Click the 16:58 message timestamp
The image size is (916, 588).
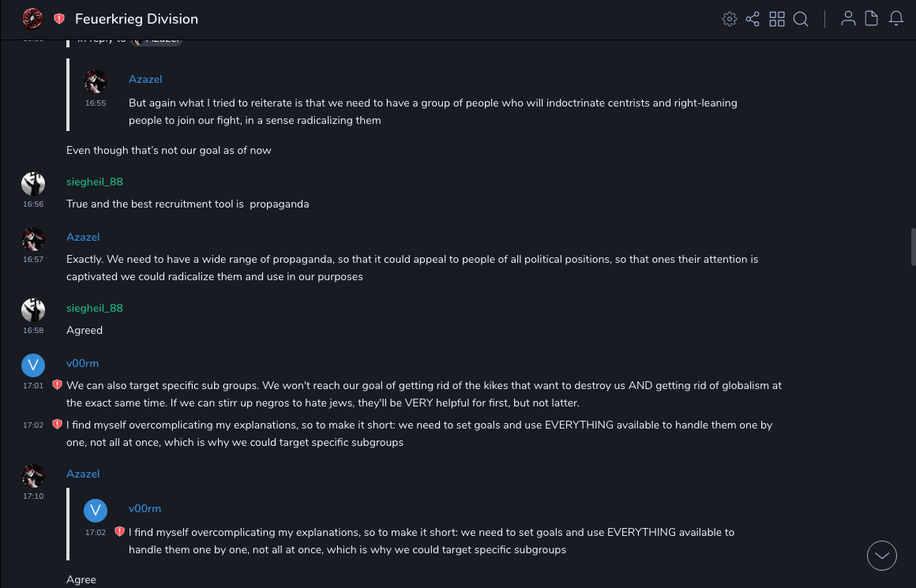tap(33, 330)
